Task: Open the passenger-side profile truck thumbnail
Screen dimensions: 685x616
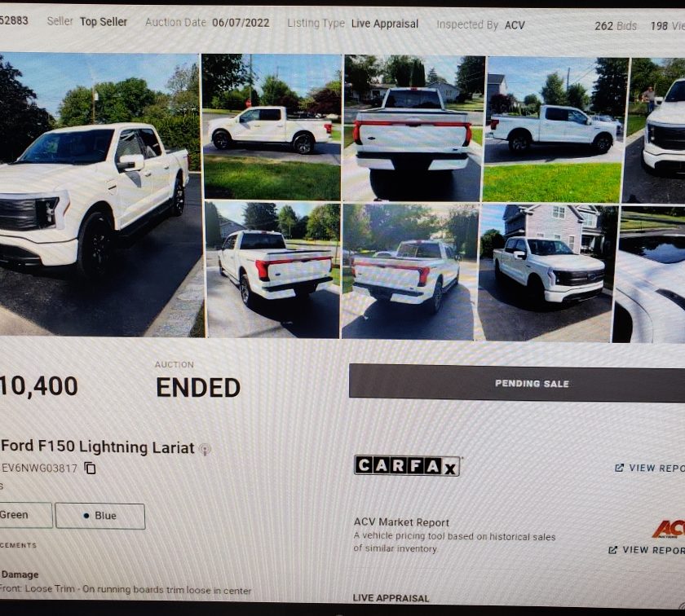Action: click(x=555, y=130)
